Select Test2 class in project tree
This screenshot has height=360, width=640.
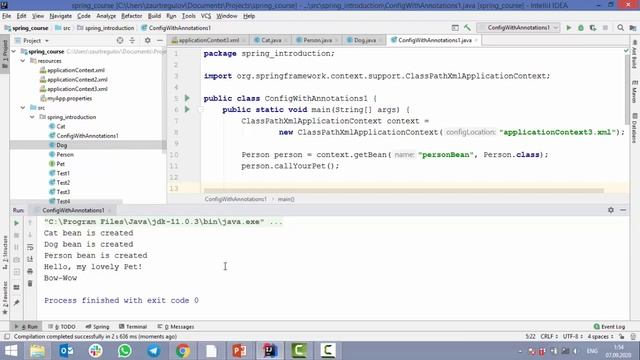[63, 182]
